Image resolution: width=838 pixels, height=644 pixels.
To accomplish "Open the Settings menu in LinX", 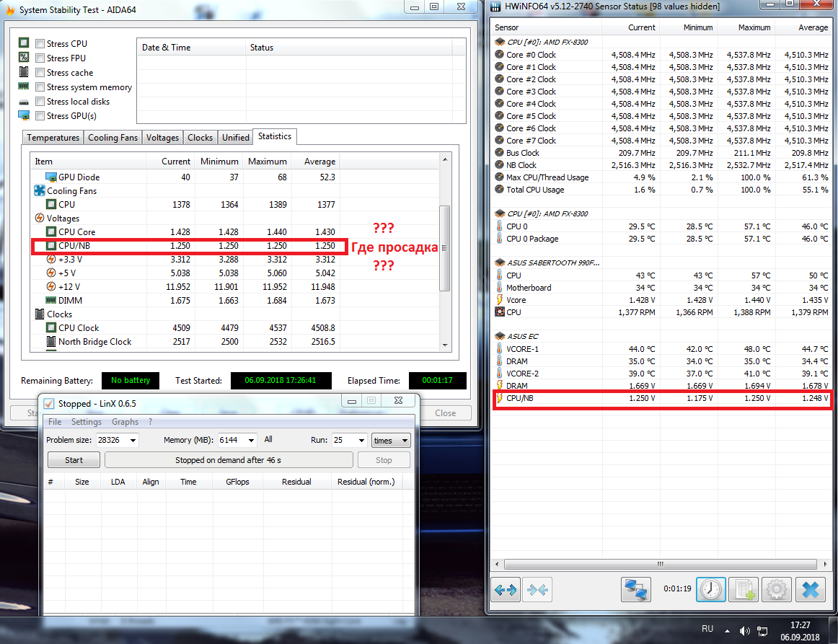I will pyautogui.click(x=86, y=422).
